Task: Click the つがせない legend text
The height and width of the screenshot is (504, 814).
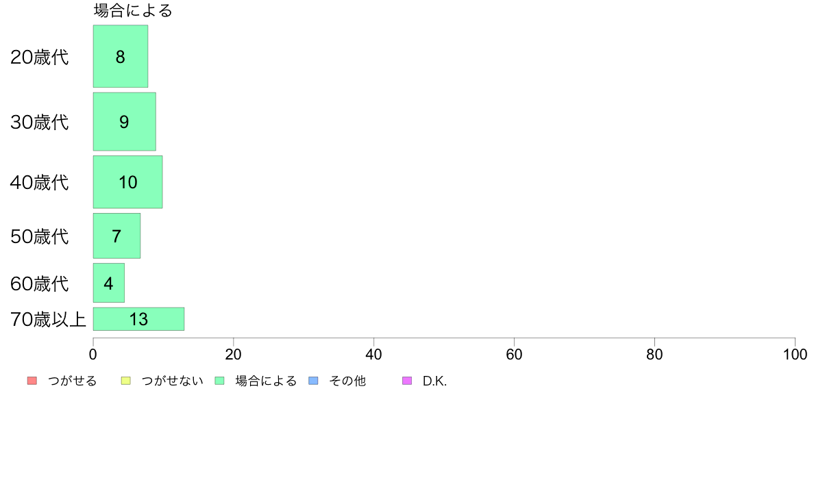Action: pyautogui.click(x=173, y=381)
